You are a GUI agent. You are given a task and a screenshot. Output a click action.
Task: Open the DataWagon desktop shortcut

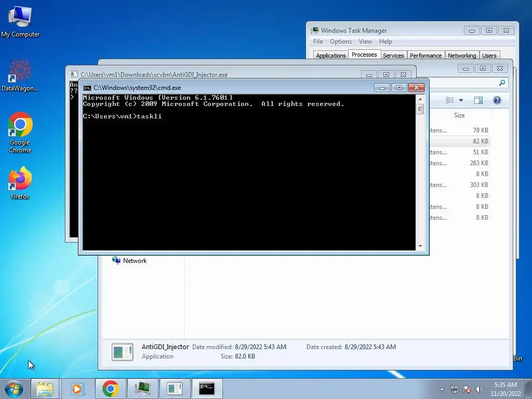click(x=20, y=75)
